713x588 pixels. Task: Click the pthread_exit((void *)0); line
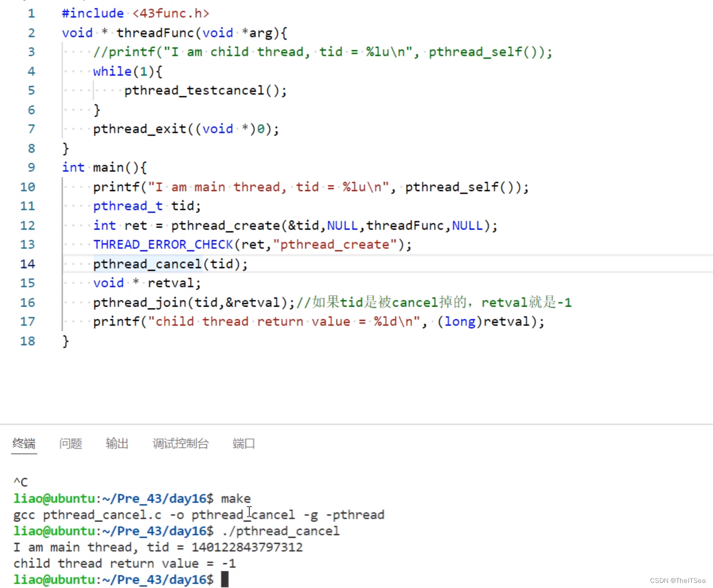coord(186,129)
